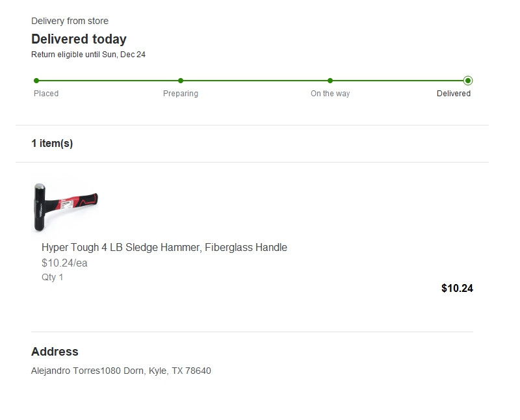Open the Hyper Tough 4 LB Sledge Hammer link

(164, 247)
